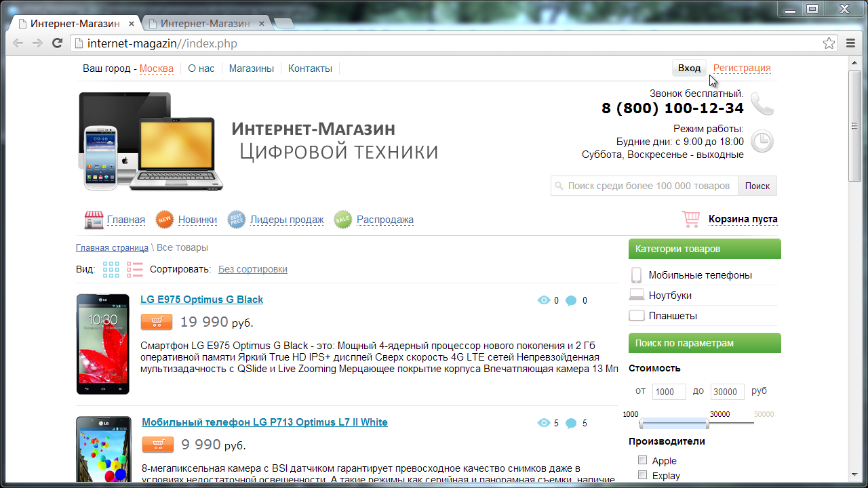Viewport: 868px width, 488px height.
Task: Select Мобильные телефоны category
Action: tap(701, 275)
